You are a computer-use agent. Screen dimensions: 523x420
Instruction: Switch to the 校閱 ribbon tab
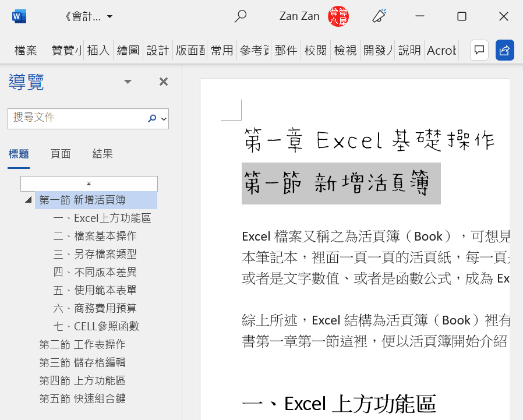click(x=316, y=50)
